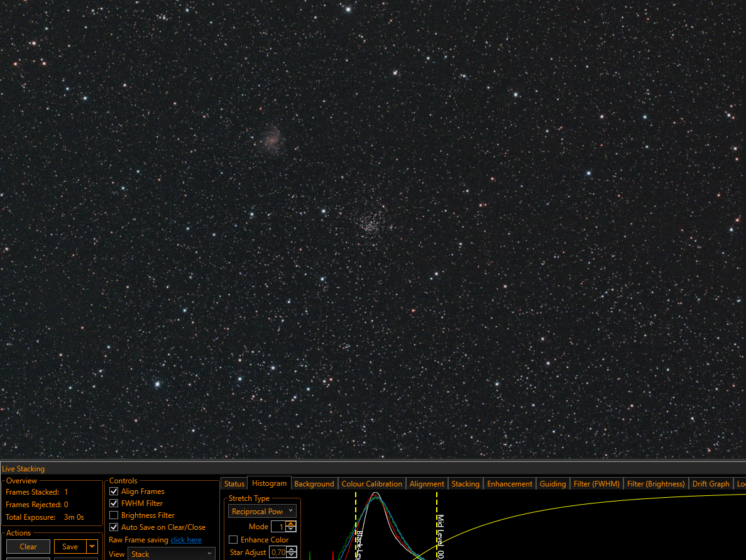Toggle the Align Frames checkbox

[114, 491]
